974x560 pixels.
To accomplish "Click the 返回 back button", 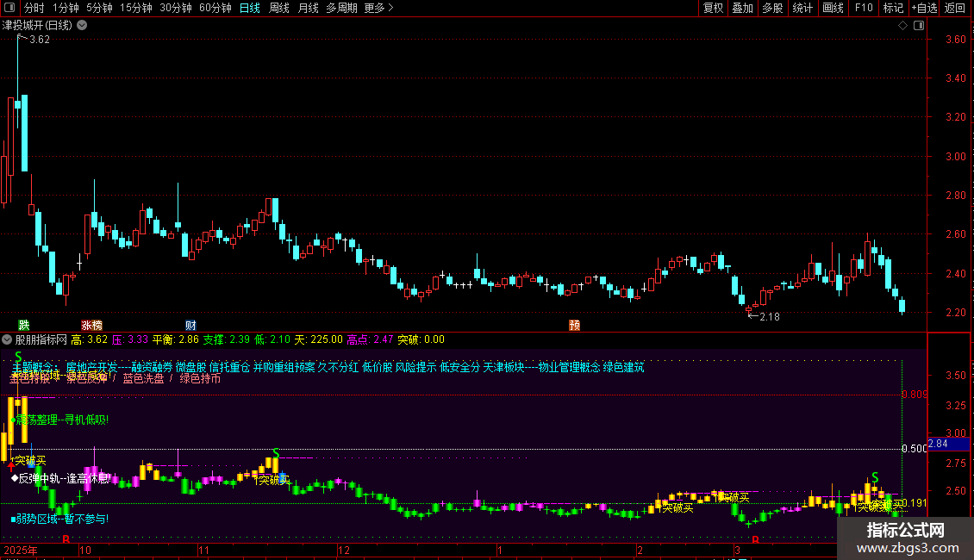I will coord(955,9).
